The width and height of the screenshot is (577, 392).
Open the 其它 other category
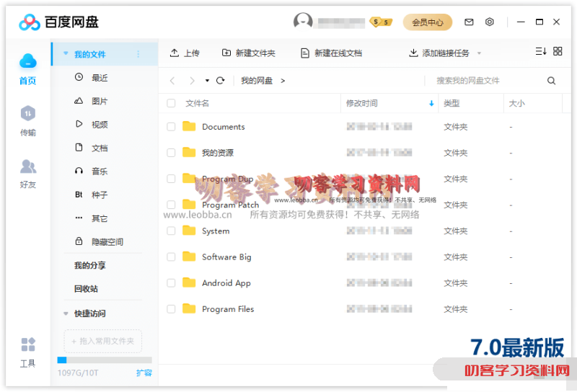coord(92,218)
